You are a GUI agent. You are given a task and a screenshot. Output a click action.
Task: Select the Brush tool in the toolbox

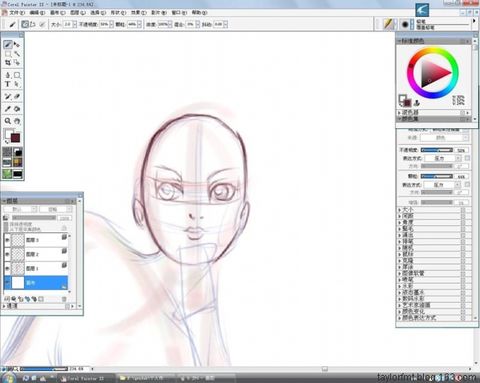point(8,44)
